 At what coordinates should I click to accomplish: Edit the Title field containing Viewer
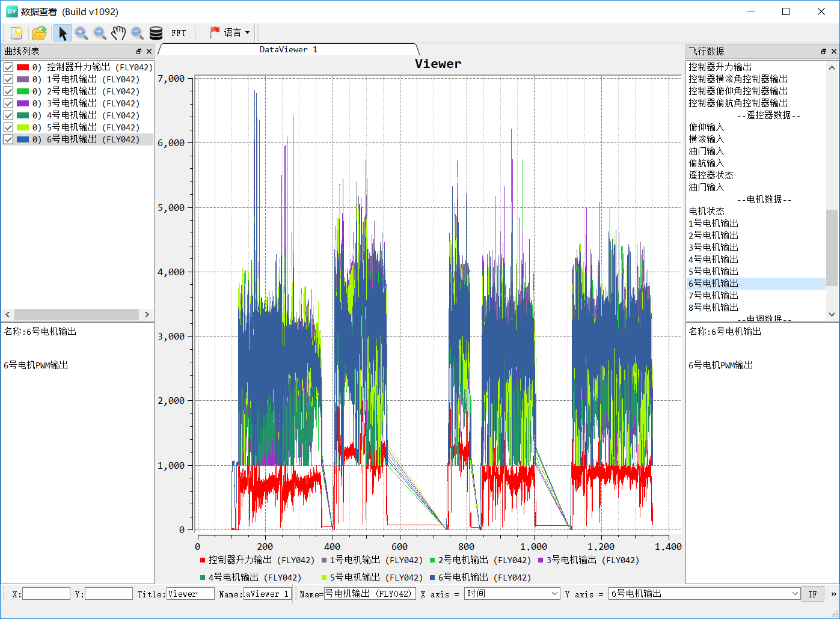click(x=191, y=594)
